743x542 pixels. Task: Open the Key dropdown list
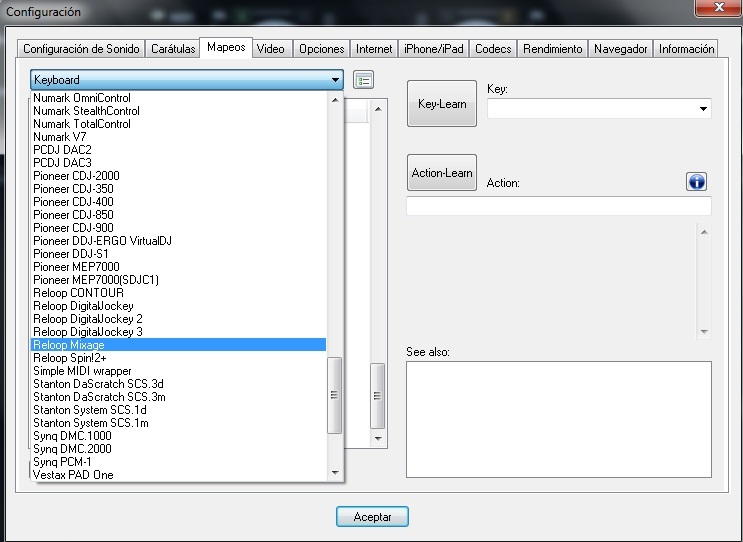pos(703,108)
